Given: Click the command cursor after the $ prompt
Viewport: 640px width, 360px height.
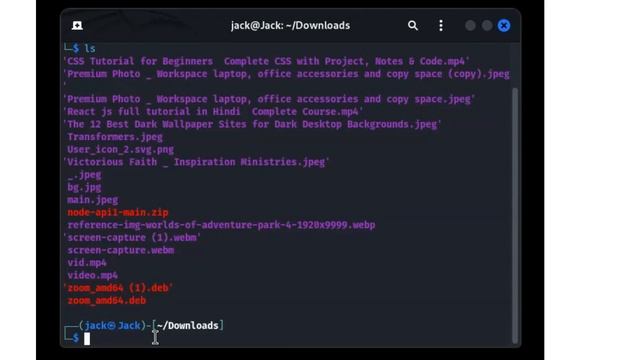Looking at the screenshot, I should coord(87,339).
